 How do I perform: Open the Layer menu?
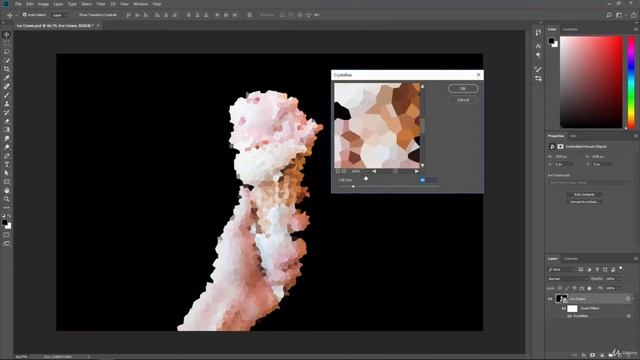[58, 4]
